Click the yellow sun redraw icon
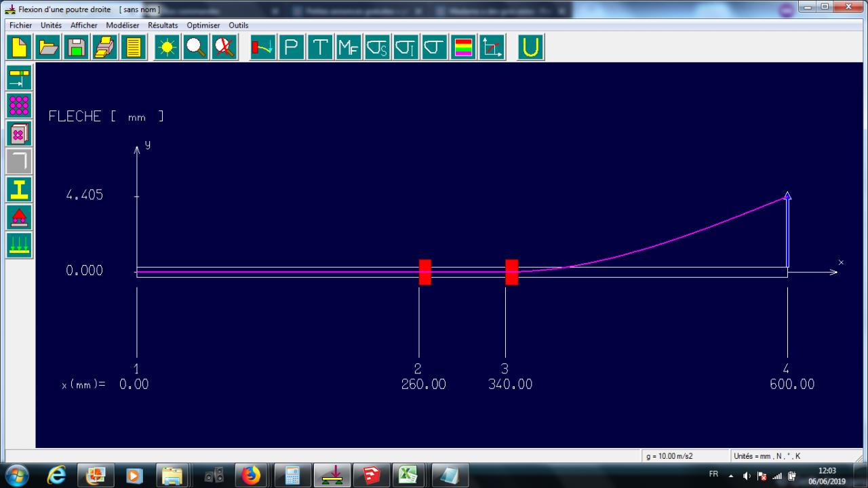Screen dimensions: 868x488 pyautogui.click(x=167, y=47)
